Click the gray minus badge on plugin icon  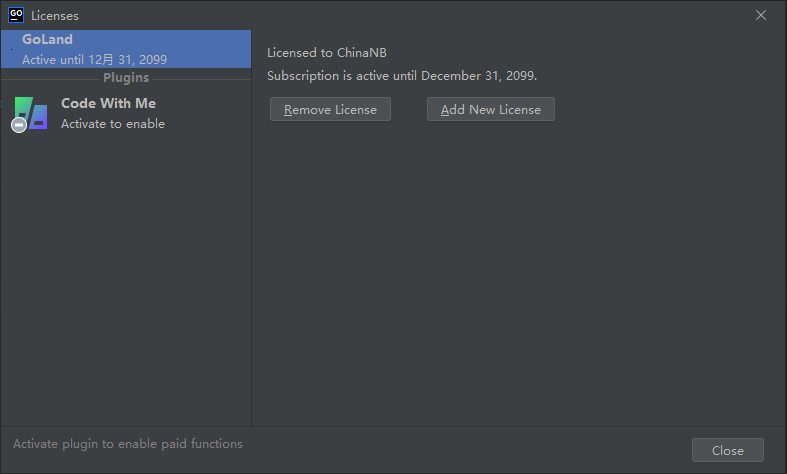click(x=19, y=125)
